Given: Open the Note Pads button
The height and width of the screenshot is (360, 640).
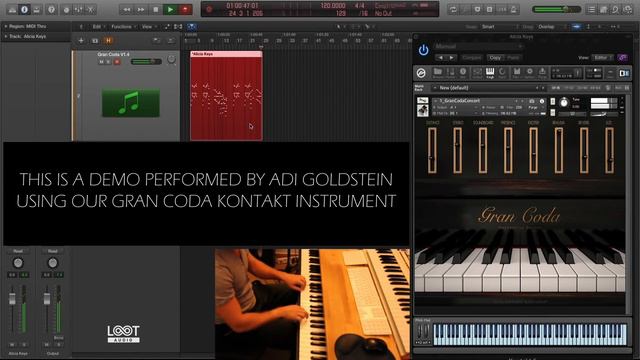Looking at the screenshot, I should (x=603, y=9).
